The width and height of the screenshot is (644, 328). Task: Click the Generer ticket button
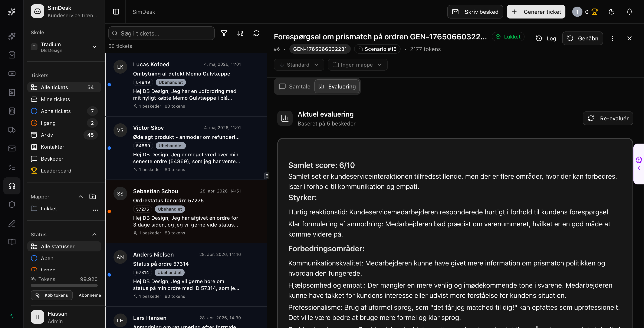click(x=536, y=12)
